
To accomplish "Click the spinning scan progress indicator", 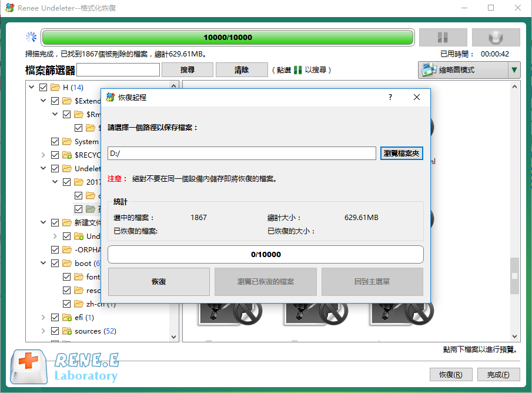I will click(31, 37).
